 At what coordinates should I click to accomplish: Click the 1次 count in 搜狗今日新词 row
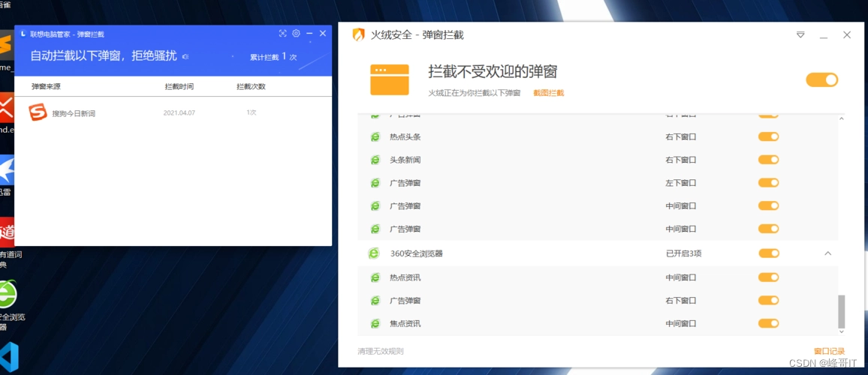252,112
